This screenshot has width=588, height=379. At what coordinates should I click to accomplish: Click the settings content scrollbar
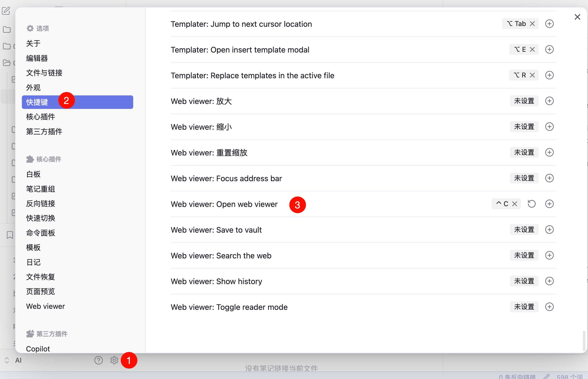click(x=584, y=341)
